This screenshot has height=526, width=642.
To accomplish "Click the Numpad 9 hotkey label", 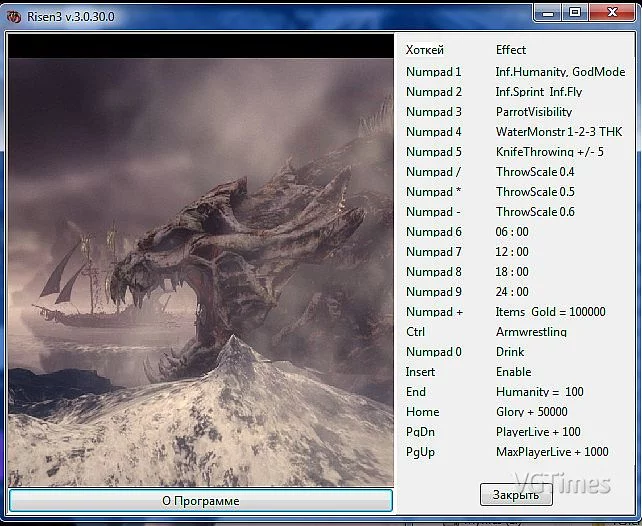I will click(434, 292).
